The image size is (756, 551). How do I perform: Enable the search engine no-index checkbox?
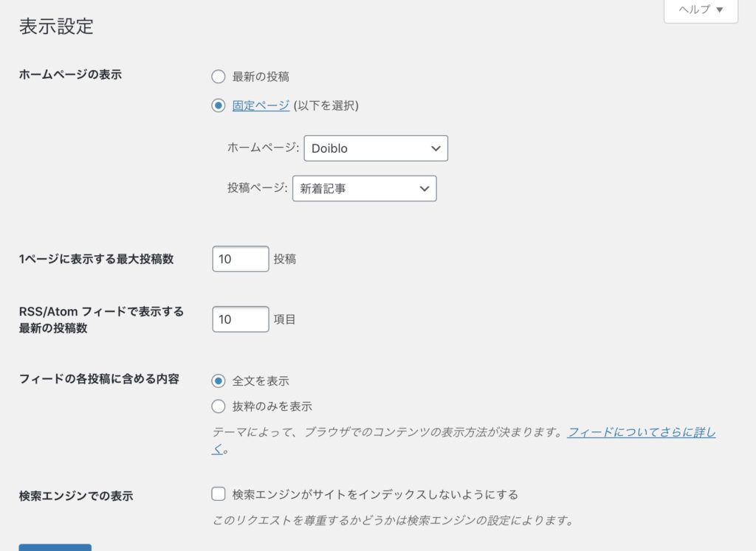click(x=218, y=494)
